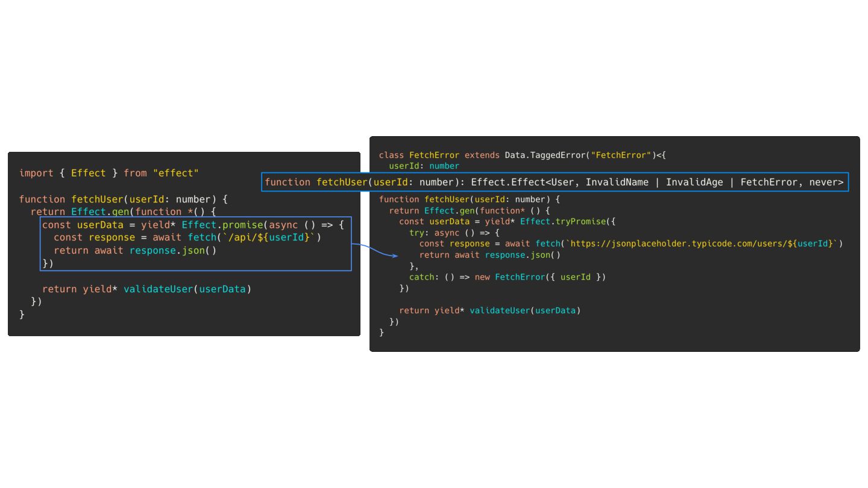Click "const response" in the right panel

(454, 244)
